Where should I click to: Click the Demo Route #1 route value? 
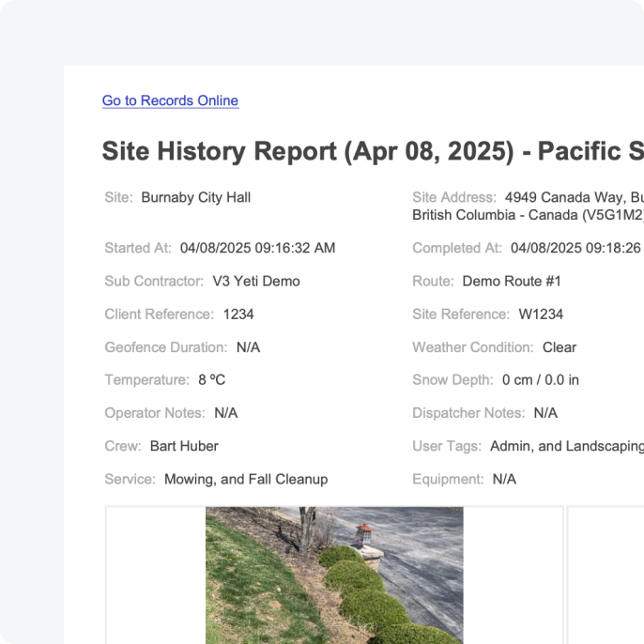tap(512, 282)
